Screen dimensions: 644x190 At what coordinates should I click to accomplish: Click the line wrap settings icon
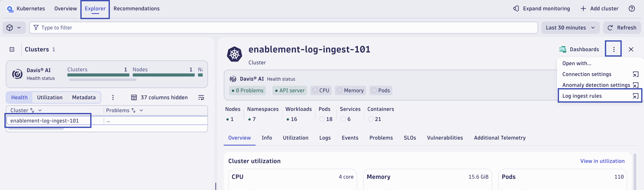coord(201,97)
